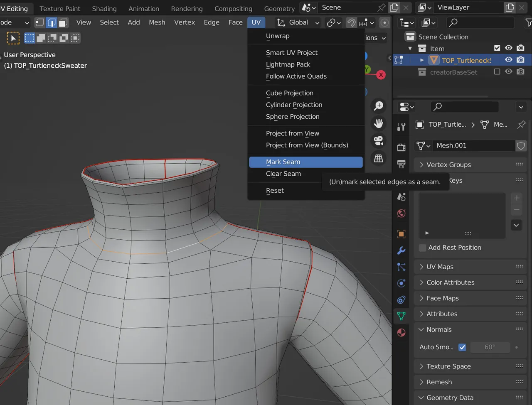
Task: Open the World properties tab
Action: pyautogui.click(x=401, y=214)
